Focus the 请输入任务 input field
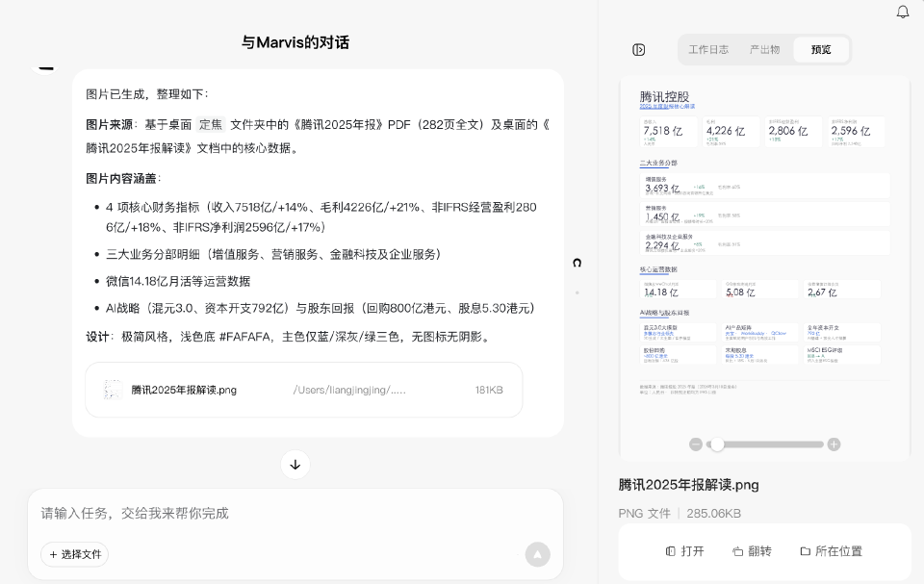This screenshot has width=924, height=584. pos(295,513)
